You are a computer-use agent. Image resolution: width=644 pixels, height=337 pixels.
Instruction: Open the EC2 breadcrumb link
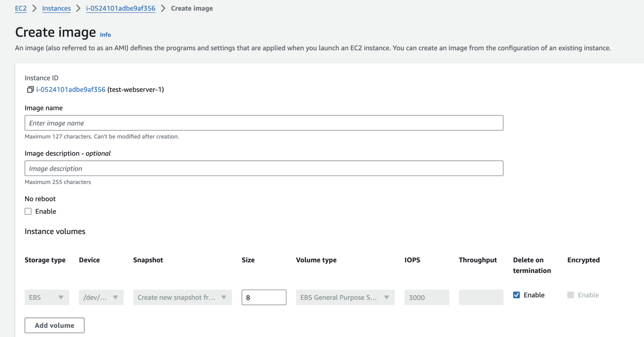[x=21, y=8]
